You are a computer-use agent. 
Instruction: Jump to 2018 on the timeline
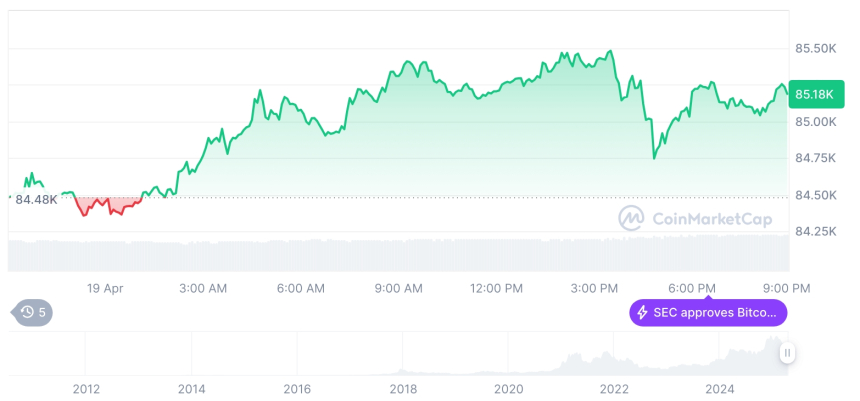coord(403,388)
